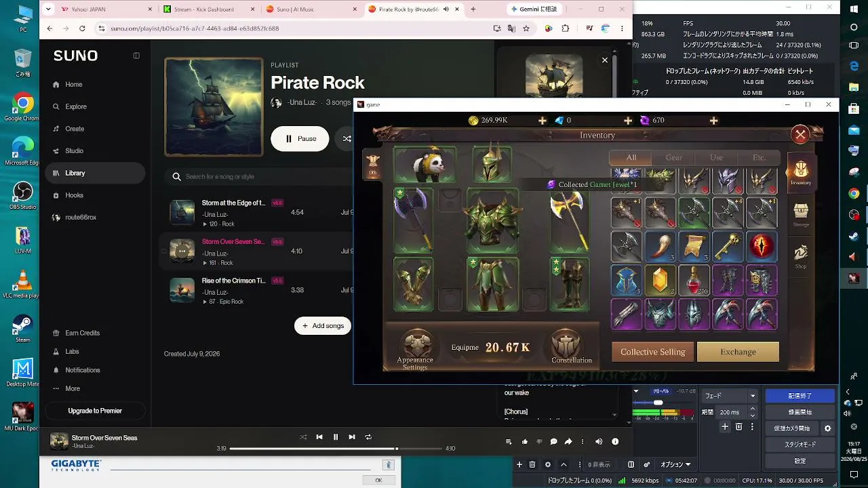Mute Suno player volume
This screenshot has height=488, width=868.
pos(599,442)
